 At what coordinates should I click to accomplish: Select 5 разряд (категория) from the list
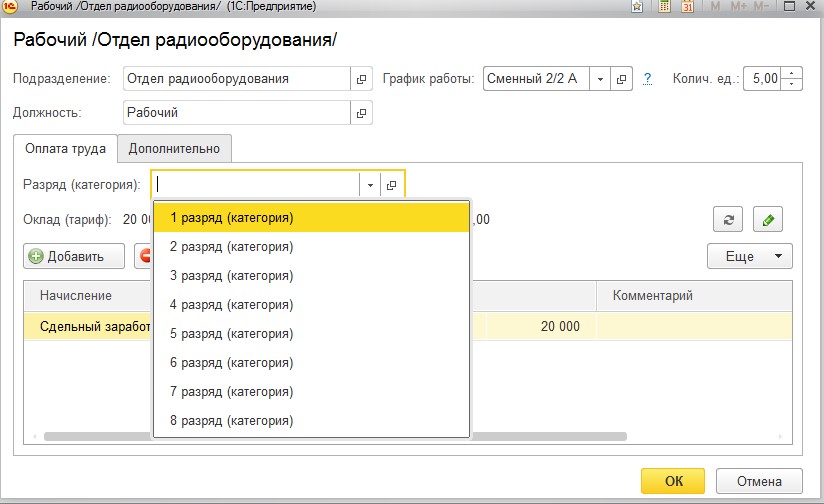(311, 333)
